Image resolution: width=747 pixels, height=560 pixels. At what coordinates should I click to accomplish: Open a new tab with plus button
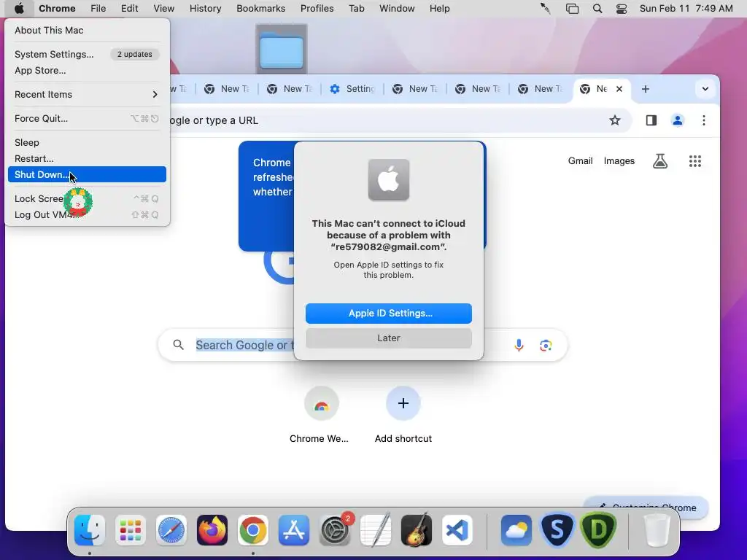coord(646,89)
